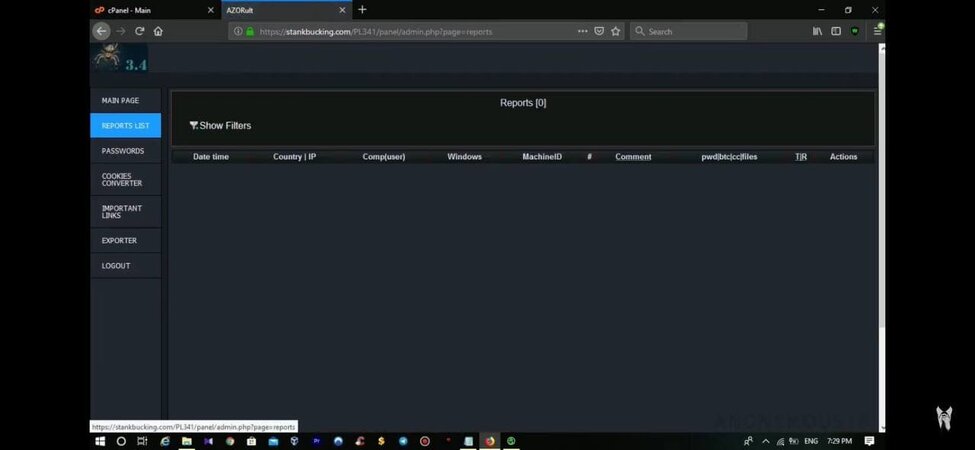The image size is (975, 450).
Task: Click the Reports [0] heading
Action: tap(523, 103)
